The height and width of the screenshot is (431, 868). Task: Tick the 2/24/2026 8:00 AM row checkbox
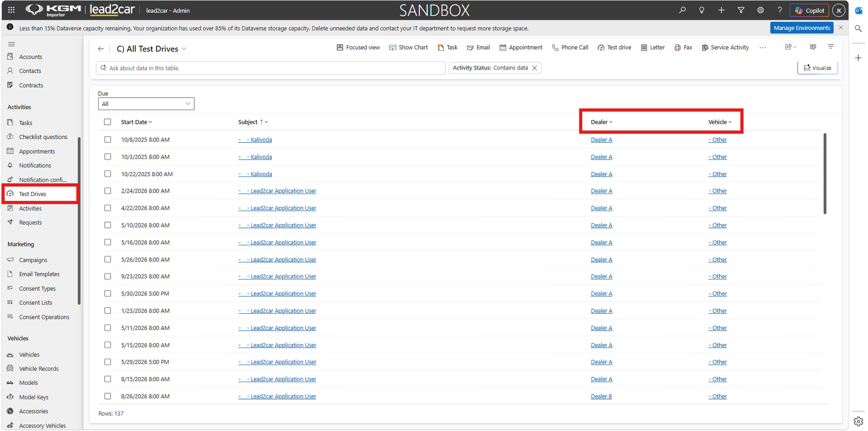pos(107,191)
